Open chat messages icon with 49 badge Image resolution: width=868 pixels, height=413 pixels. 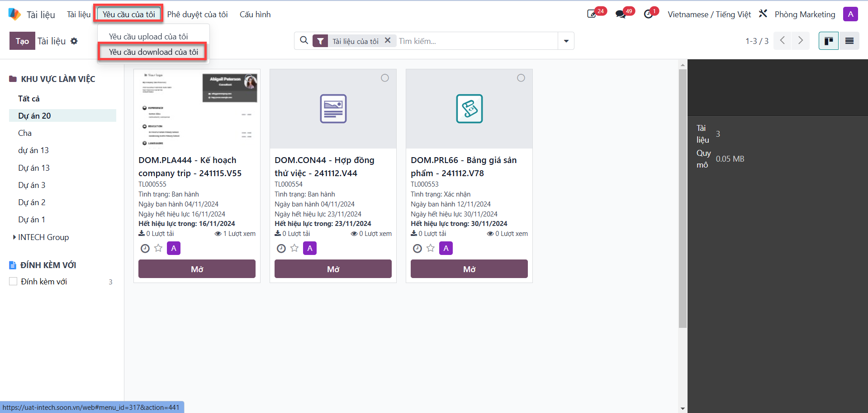tap(621, 14)
